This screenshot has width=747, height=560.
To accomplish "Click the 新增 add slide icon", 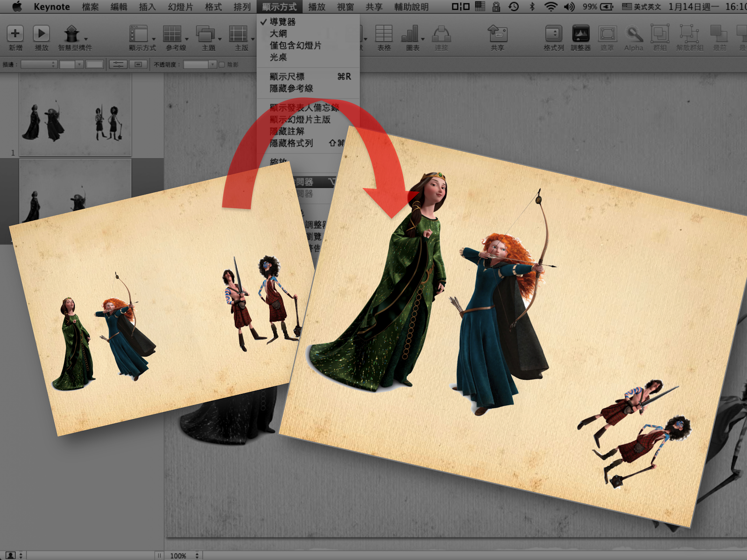I will [x=15, y=34].
